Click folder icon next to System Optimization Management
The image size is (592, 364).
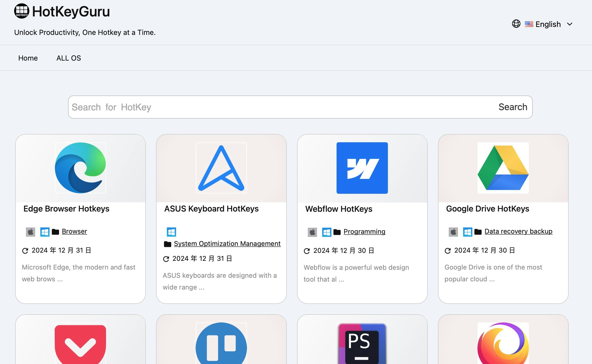click(168, 244)
